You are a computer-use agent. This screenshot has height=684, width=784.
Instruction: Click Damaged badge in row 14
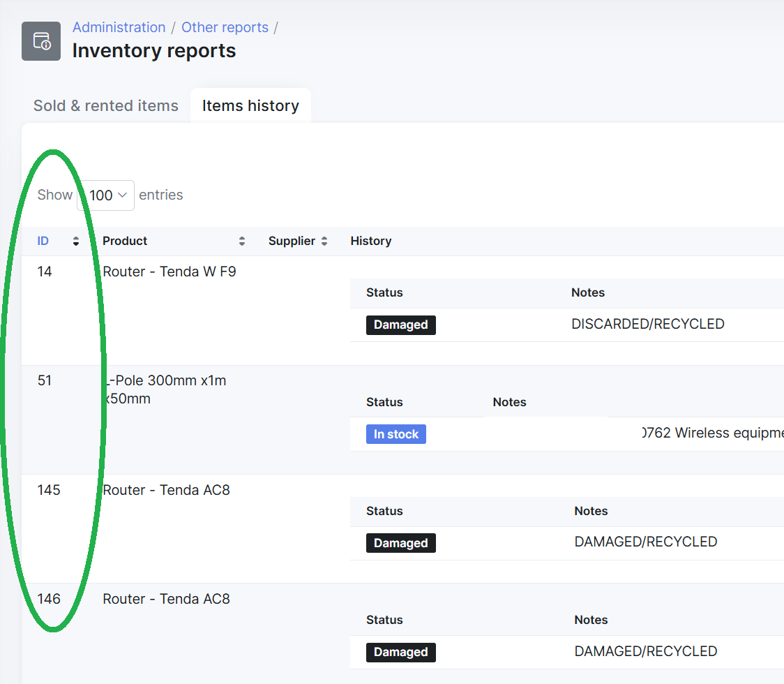(x=401, y=325)
